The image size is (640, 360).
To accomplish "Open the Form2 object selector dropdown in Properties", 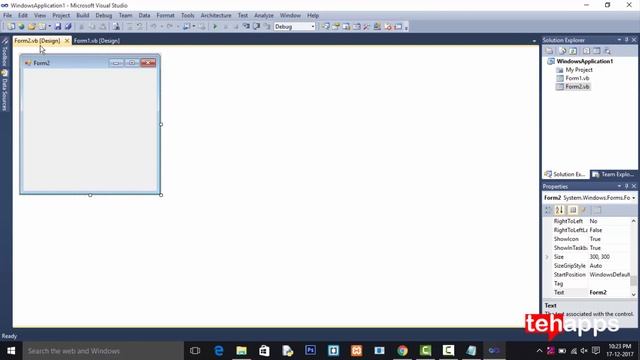I will coord(633,198).
